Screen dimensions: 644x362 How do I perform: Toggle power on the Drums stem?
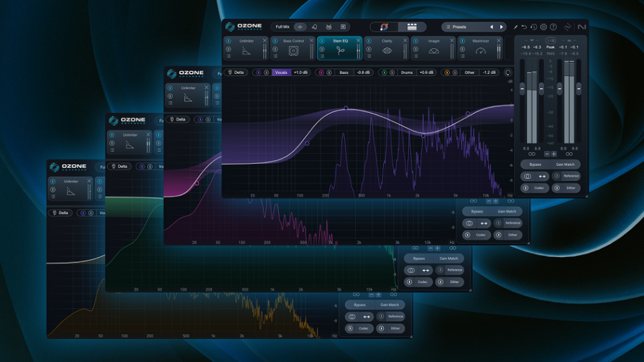point(384,73)
